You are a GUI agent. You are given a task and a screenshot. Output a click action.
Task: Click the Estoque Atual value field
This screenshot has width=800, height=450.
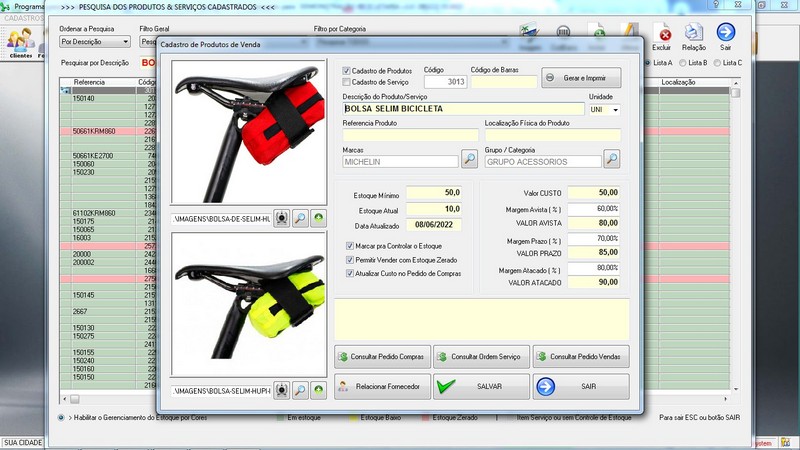point(434,209)
